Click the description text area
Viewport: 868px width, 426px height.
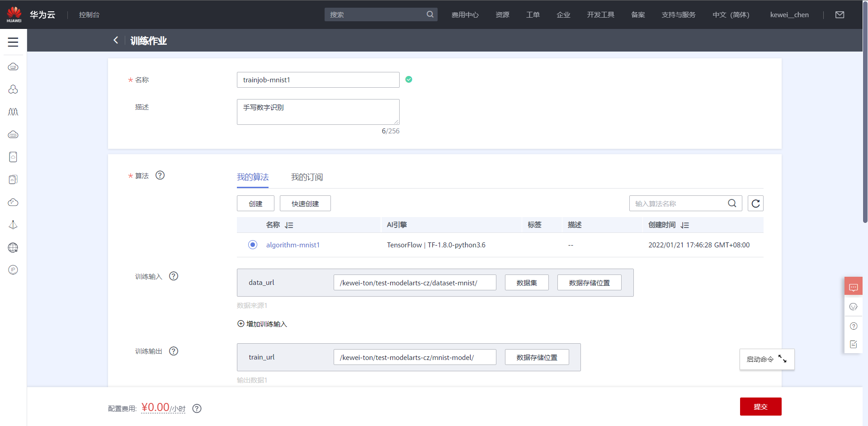(x=318, y=112)
